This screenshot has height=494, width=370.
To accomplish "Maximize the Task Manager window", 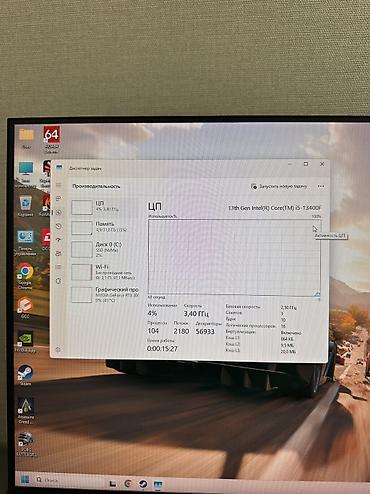I will coord(306,164).
